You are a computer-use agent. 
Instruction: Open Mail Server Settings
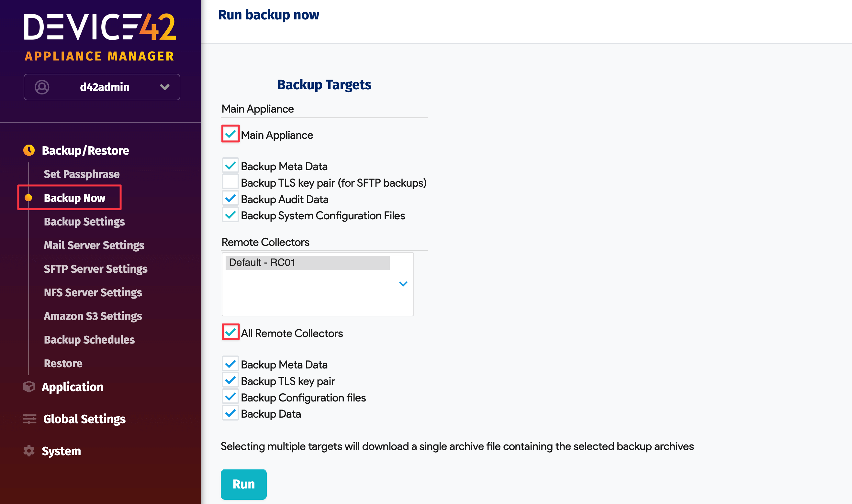click(x=94, y=245)
